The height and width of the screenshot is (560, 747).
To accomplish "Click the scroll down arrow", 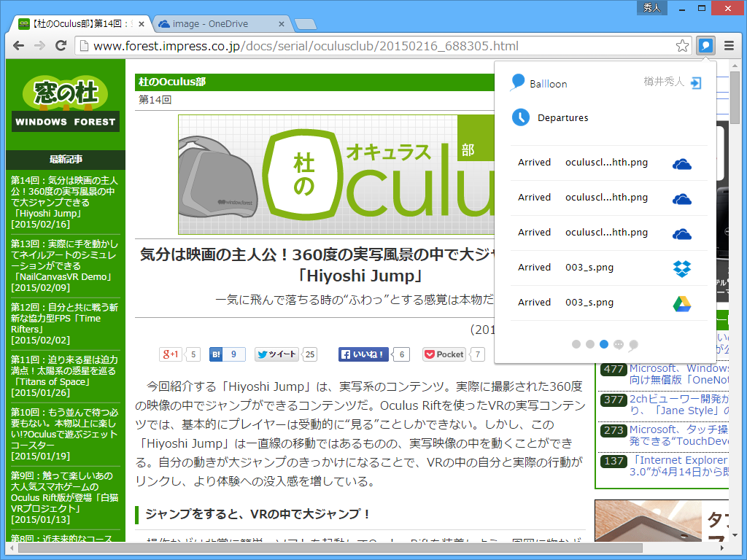I will click(735, 535).
